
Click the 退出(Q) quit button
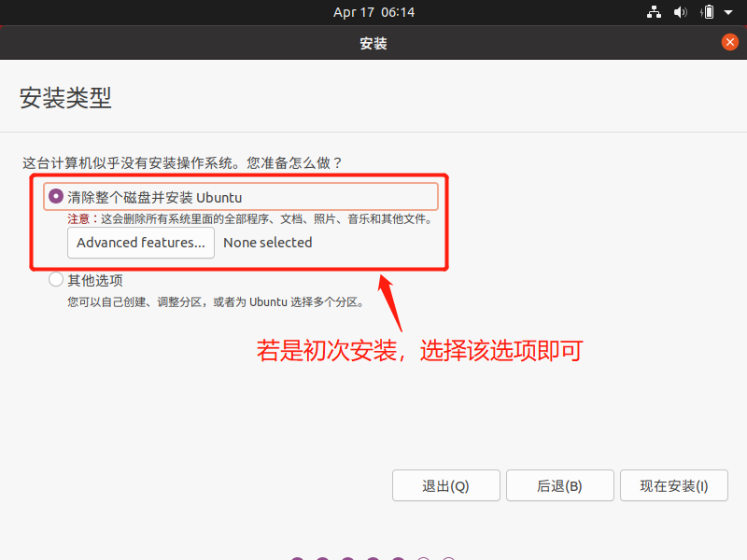point(446,485)
